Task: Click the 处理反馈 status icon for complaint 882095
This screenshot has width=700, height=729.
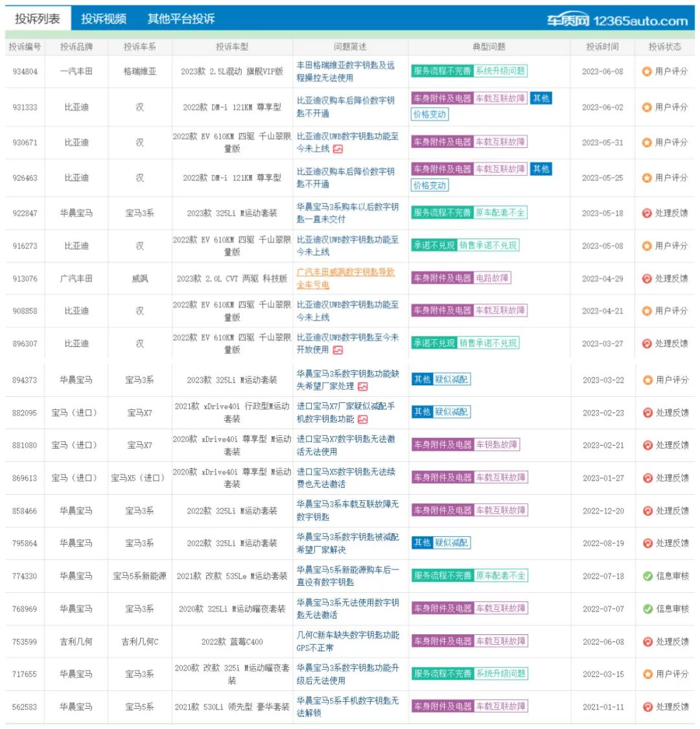Action: tap(648, 412)
